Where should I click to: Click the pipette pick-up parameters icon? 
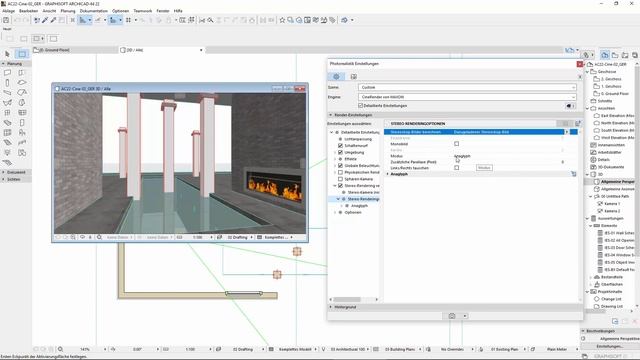point(45,20)
